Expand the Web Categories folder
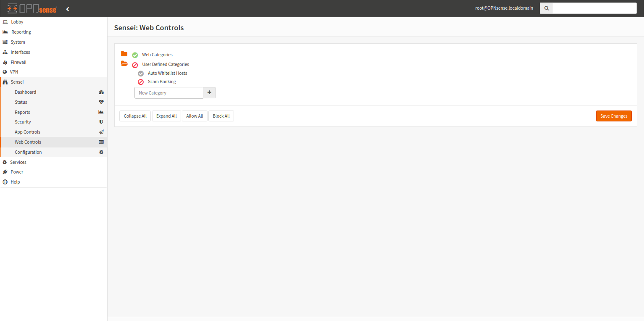The image size is (644, 321). (124, 54)
